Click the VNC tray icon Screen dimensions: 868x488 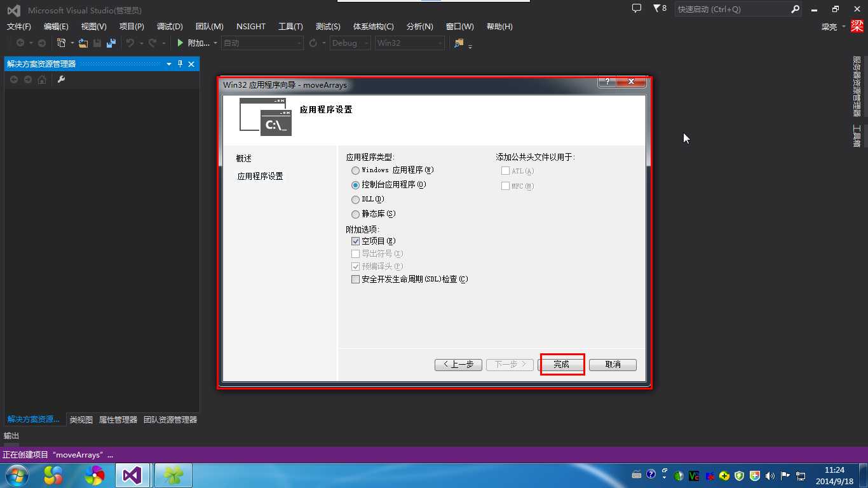(x=695, y=475)
